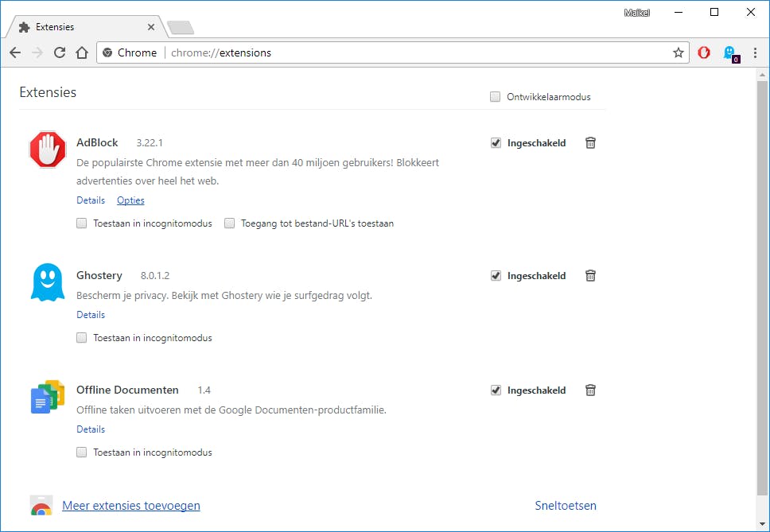This screenshot has width=770, height=532.
Task: Remove AdBlock using its trash icon
Action: coord(590,143)
